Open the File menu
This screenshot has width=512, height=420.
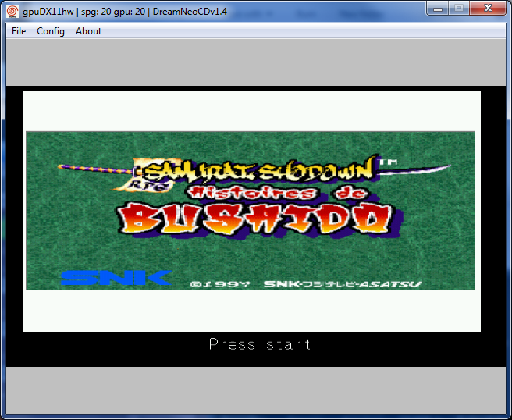pos(19,31)
